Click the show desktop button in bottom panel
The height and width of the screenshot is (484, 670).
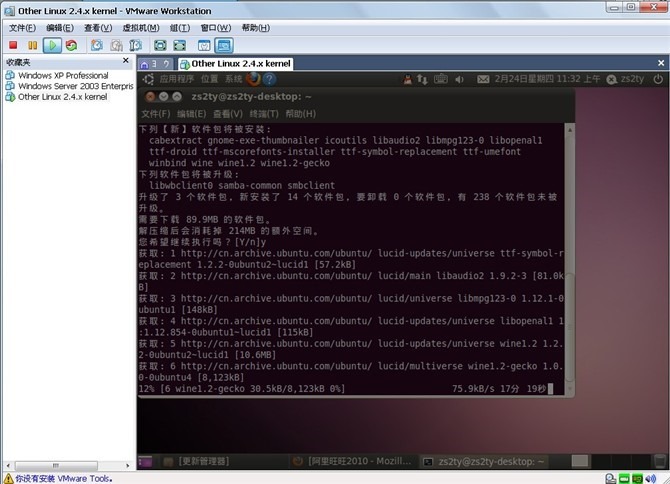(145, 461)
